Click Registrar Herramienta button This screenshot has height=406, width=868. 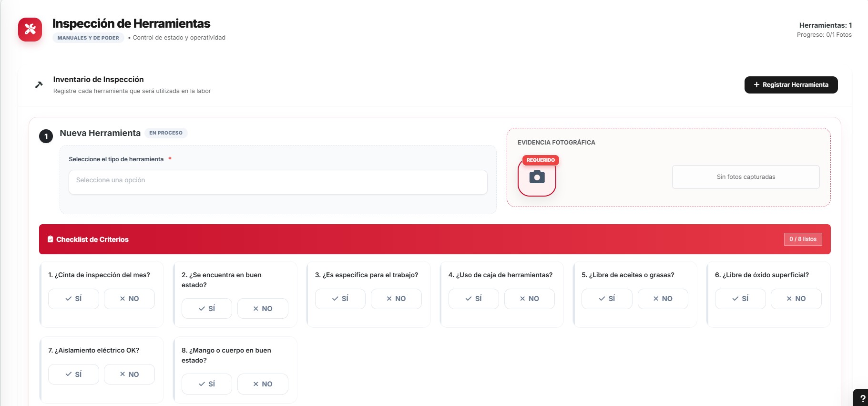(791, 85)
